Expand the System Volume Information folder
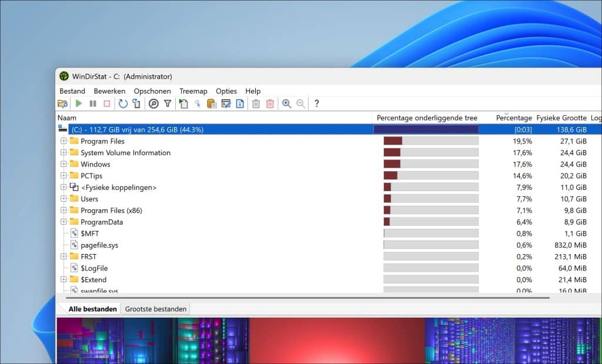Image resolution: width=602 pixels, height=364 pixels. click(63, 152)
